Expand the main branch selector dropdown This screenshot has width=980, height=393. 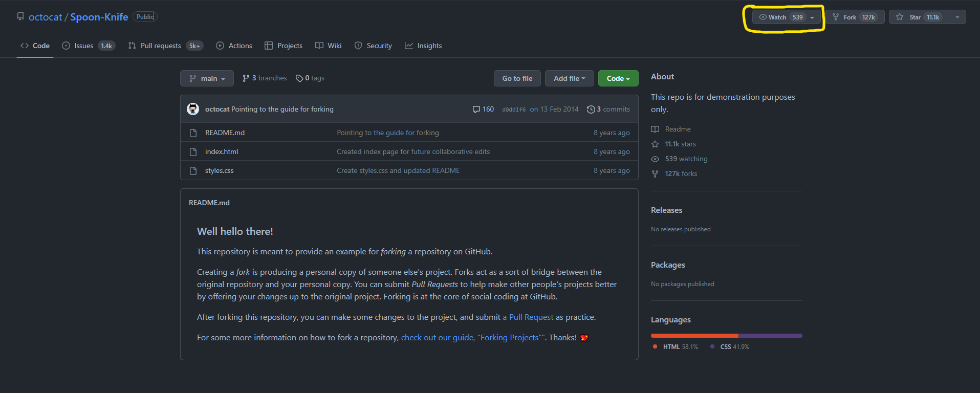click(x=207, y=78)
